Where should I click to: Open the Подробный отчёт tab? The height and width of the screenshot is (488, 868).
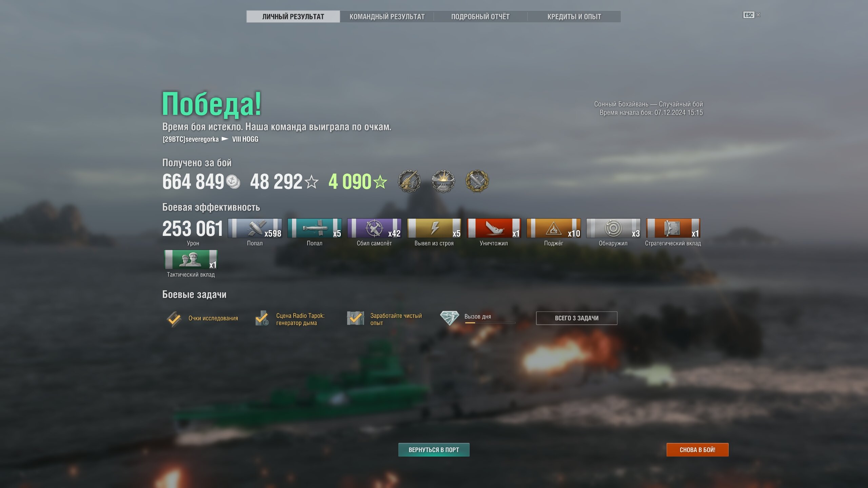click(480, 17)
